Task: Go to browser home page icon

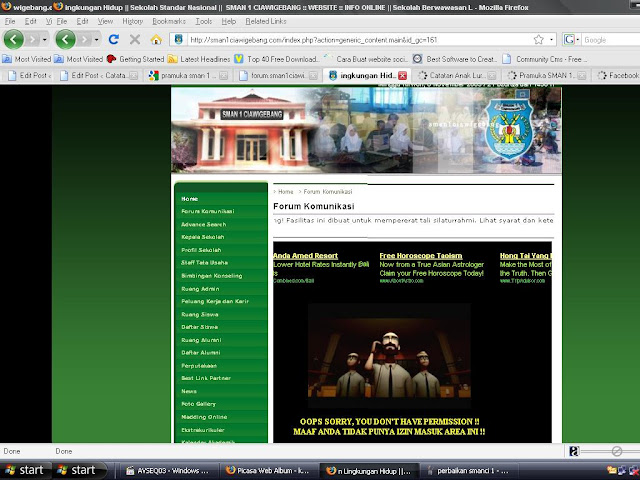Action: point(156,40)
